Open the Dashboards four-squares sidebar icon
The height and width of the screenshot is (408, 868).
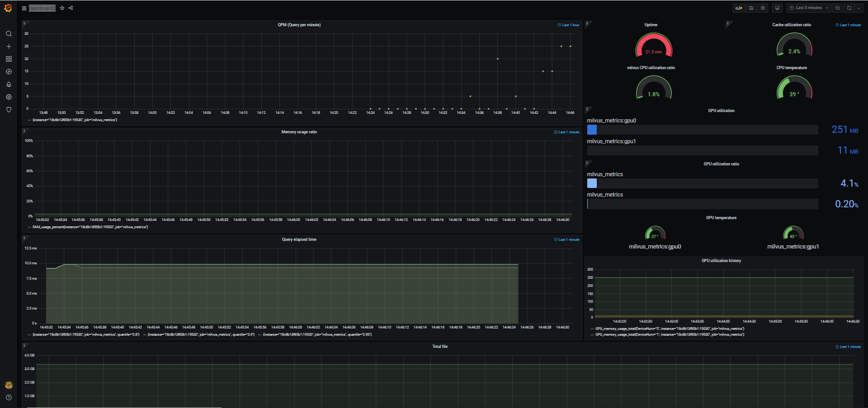(x=9, y=59)
